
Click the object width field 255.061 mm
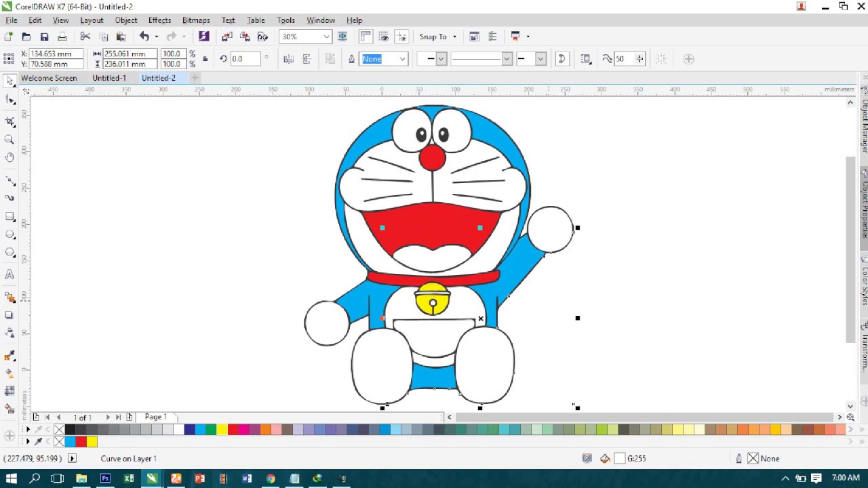(129, 54)
